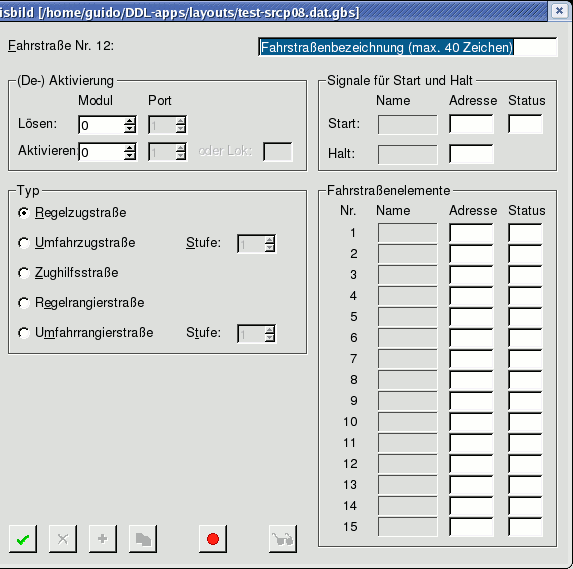Confirm with the green checkmark button
Screen dimensions: 573x569
[x=23, y=539]
